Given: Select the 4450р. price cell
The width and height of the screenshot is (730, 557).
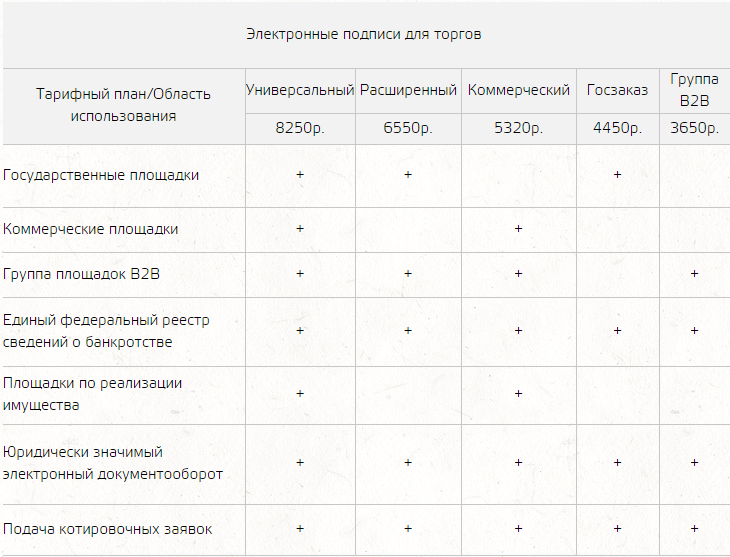Looking at the screenshot, I should [x=617, y=128].
